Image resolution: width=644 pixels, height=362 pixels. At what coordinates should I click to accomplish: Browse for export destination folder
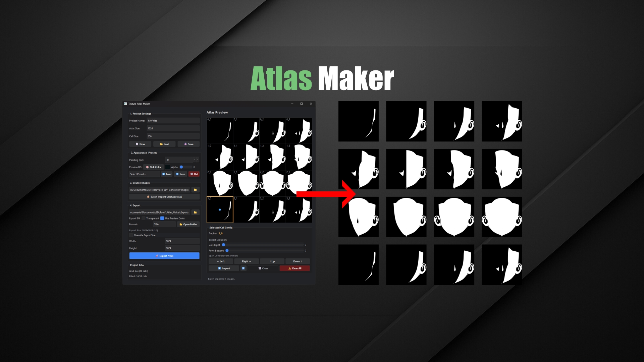point(195,213)
